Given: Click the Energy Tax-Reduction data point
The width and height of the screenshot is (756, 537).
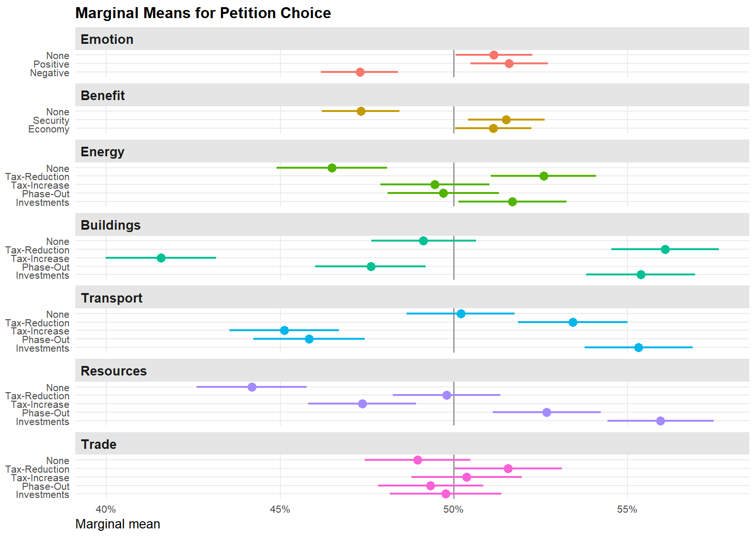Looking at the screenshot, I should coord(544,176).
